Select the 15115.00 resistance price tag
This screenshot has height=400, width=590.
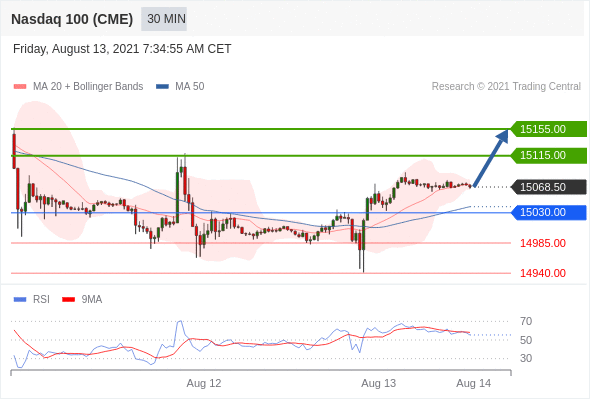click(548, 155)
